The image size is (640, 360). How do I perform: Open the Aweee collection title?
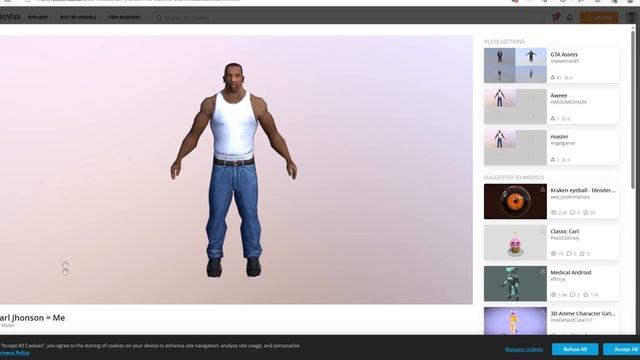(x=559, y=96)
